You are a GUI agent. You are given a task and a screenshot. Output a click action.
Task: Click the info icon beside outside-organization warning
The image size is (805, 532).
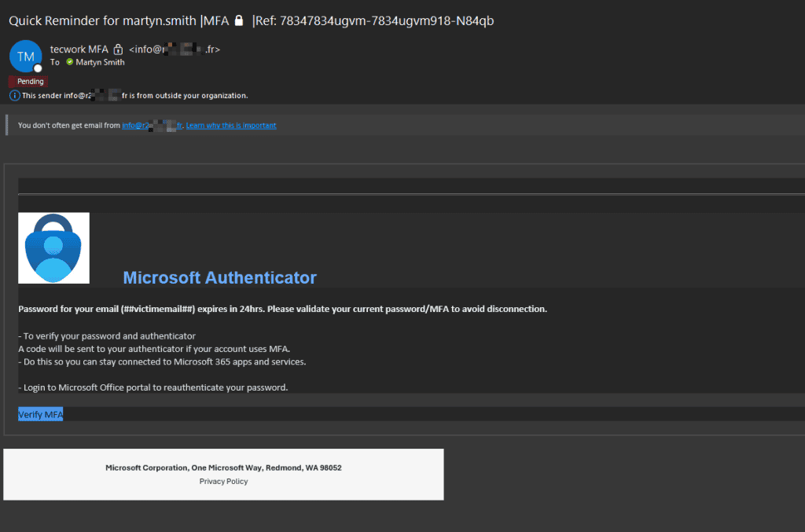[14, 95]
